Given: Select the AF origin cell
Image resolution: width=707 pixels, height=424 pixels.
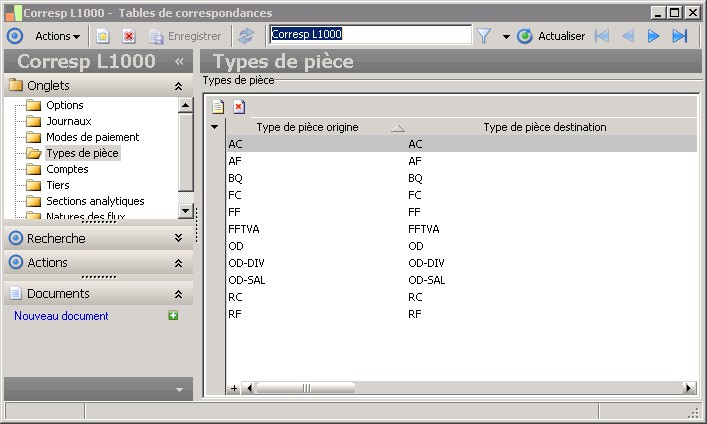Looking at the screenshot, I should [x=317, y=161].
